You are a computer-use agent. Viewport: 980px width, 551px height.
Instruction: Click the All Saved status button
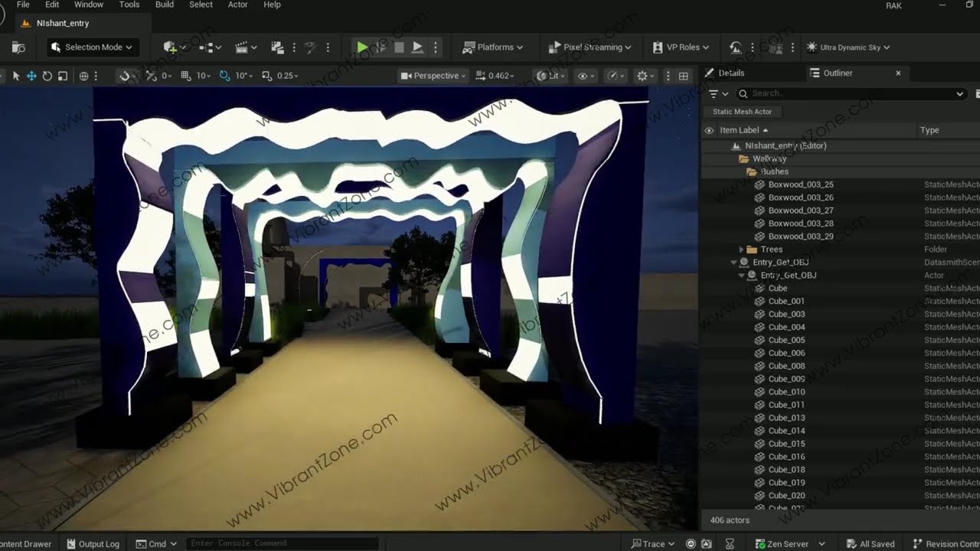tap(869, 544)
